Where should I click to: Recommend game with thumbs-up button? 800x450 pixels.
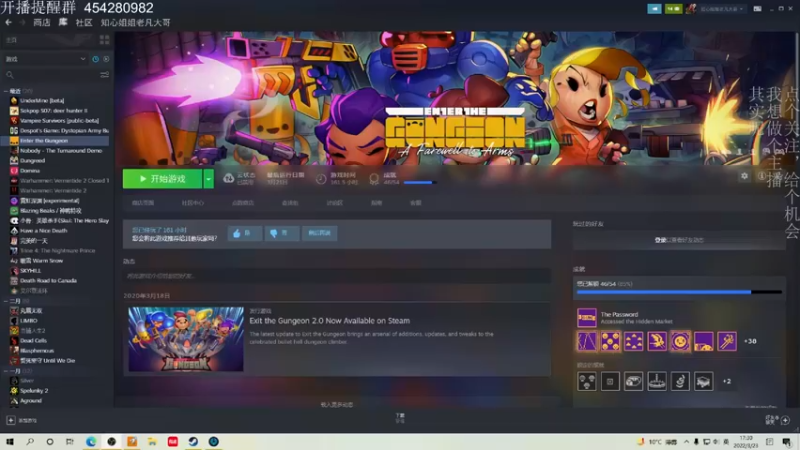[x=245, y=233]
